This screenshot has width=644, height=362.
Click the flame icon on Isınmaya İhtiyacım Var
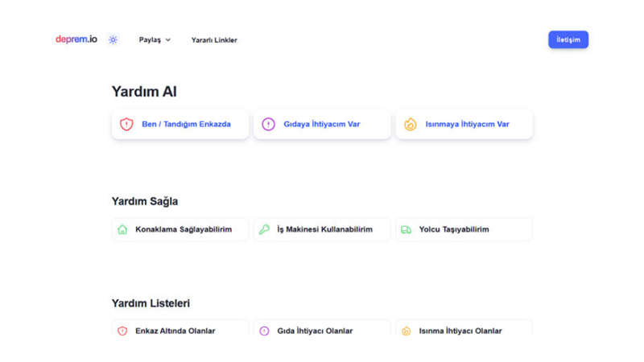click(411, 125)
